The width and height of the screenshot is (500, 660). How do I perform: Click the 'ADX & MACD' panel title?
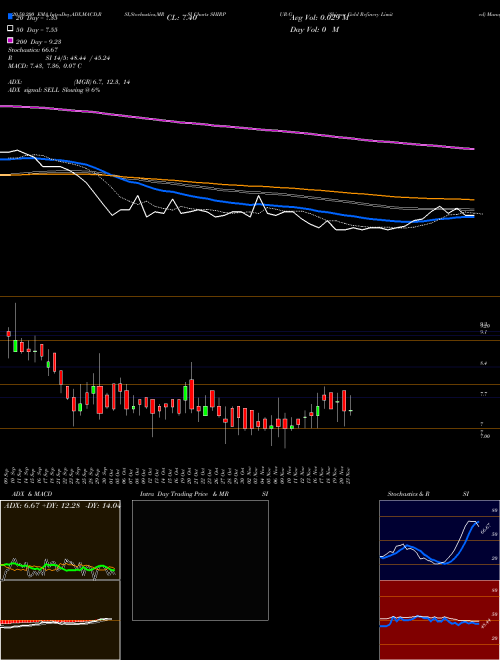click(32, 494)
